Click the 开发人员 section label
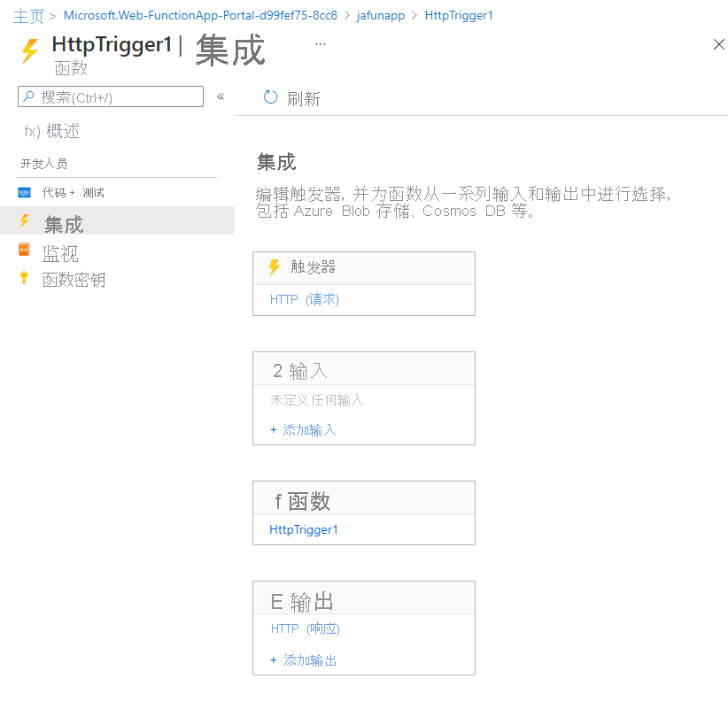 [44, 164]
